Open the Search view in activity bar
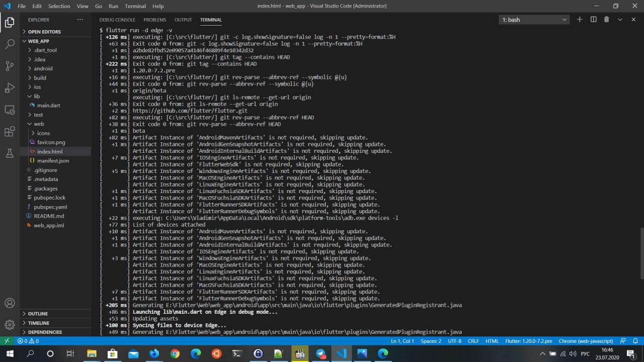This screenshot has width=644, height=362. tap(10, 44)
